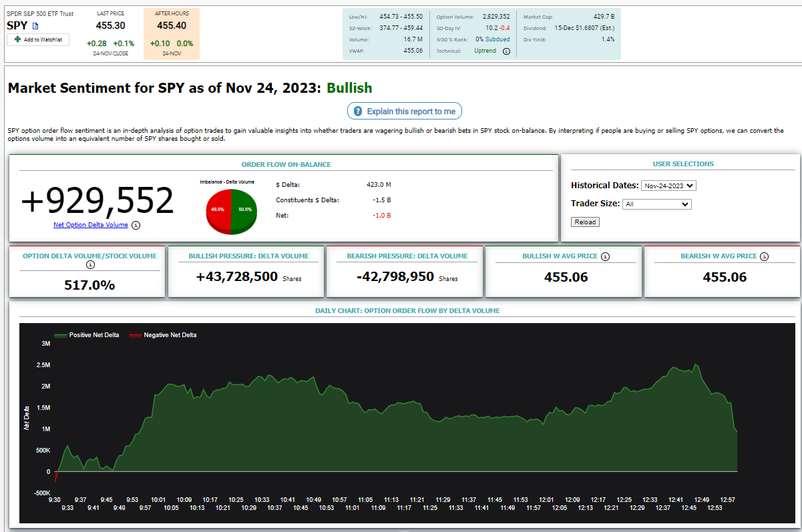Image resolution: width=802 pixels, height=532 pixels.
Task: Click the +929,552 net delta value
Action: [97, 200]
